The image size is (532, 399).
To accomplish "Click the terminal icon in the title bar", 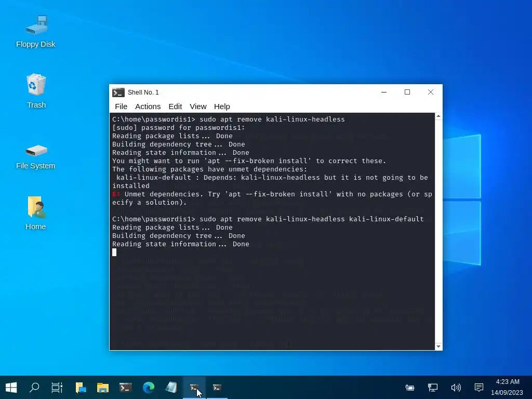I will [x=118, y=92].
